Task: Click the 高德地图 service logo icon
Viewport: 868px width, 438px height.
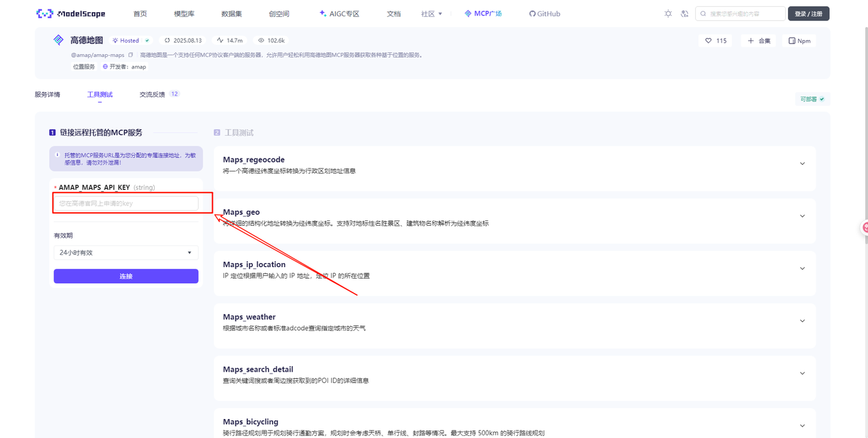Action: pyautogui.click(x=59, y=40)
